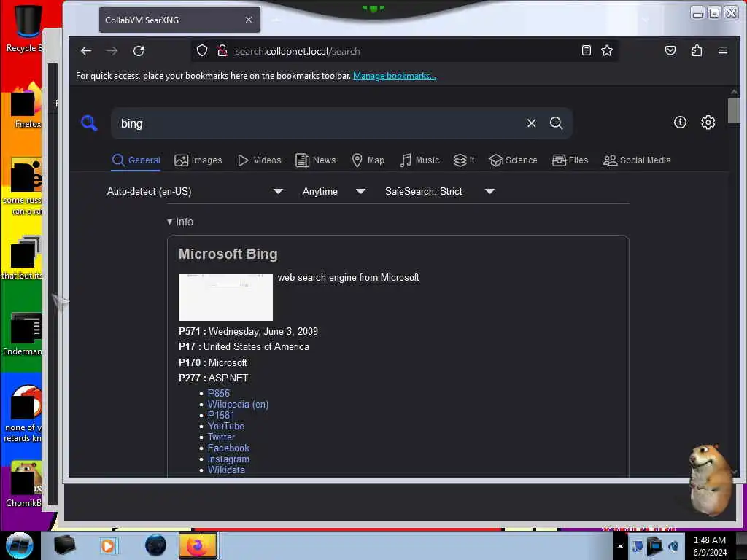Open Firefox hamburger application menu
This screenshot has width=747, height=560.
click(x=723, y=50)
